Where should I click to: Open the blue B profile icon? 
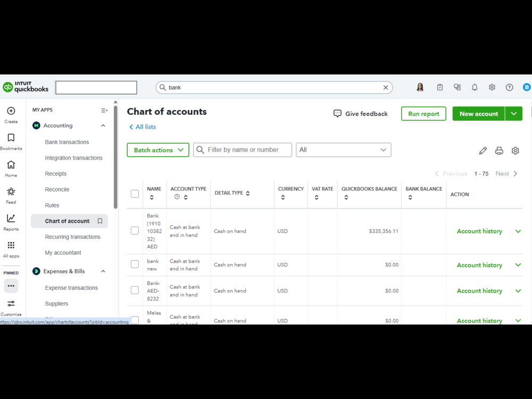click(527, 87)
